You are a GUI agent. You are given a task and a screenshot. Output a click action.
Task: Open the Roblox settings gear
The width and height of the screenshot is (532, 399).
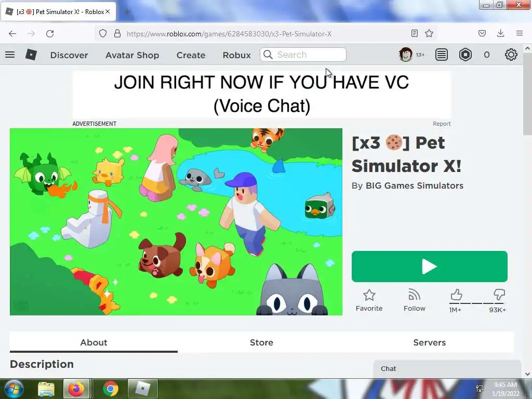[x=511, y=55]
